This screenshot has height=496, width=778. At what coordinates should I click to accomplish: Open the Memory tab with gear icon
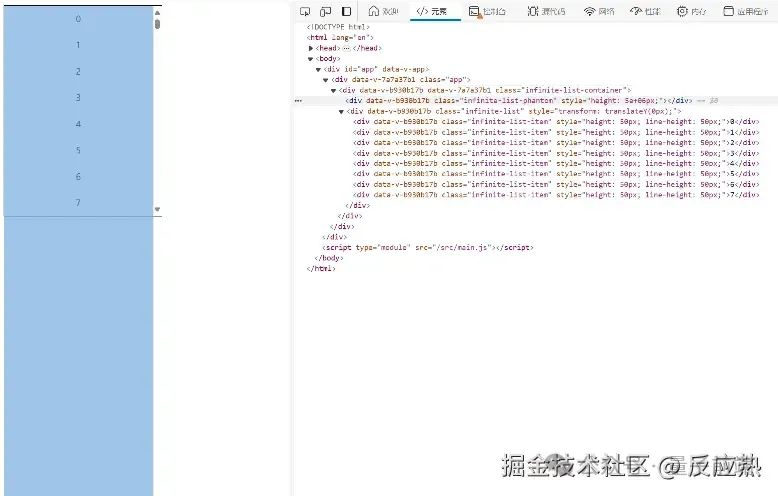691,11
